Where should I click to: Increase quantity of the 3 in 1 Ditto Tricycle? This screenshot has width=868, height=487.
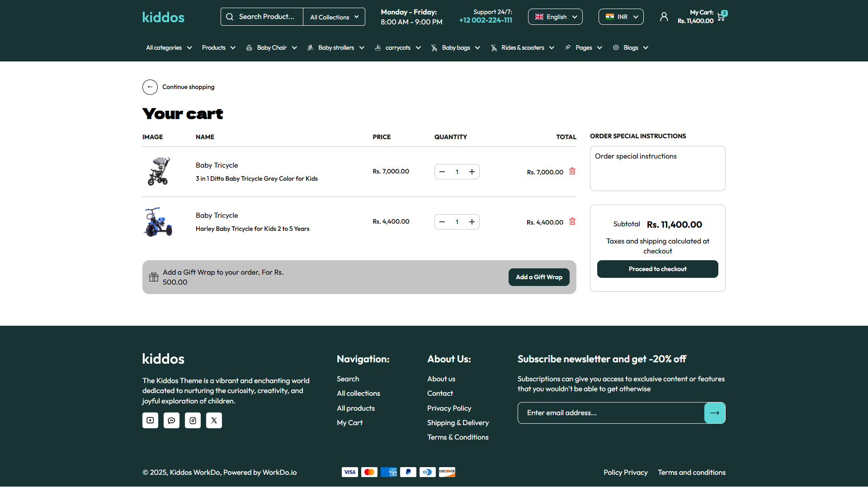pyautogui.click(x=472, y=172)
